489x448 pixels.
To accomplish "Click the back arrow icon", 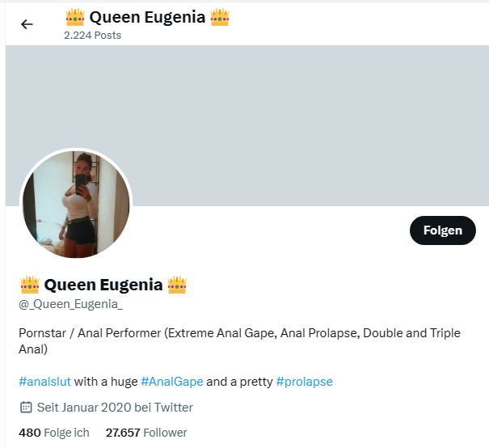I will click(x=27, y=24).
